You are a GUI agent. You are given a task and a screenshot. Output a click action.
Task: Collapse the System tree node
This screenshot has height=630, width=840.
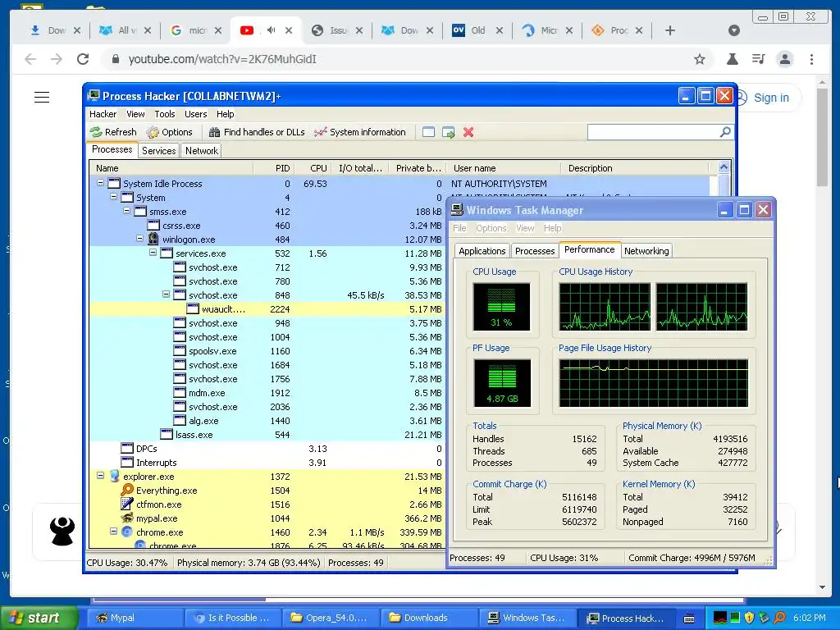[x=113, y=197]
